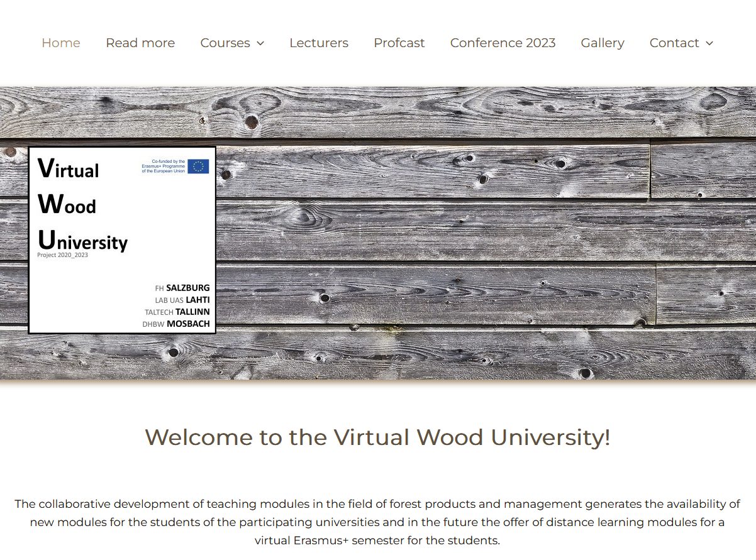This screenshot has height=560, width=756.
Task: Click FH Salzburg in the logo
Action: pyautogui.click(x=182, y=288)
